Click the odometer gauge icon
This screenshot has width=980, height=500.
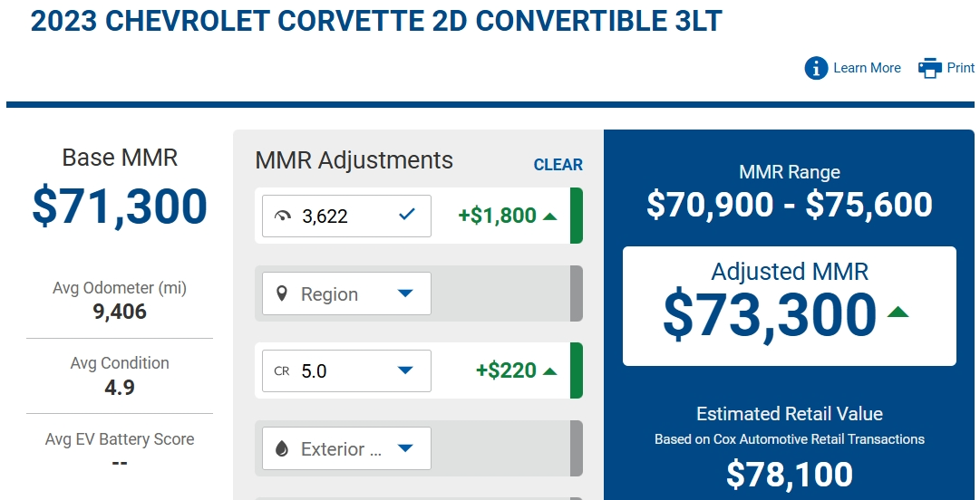[283, 216]
